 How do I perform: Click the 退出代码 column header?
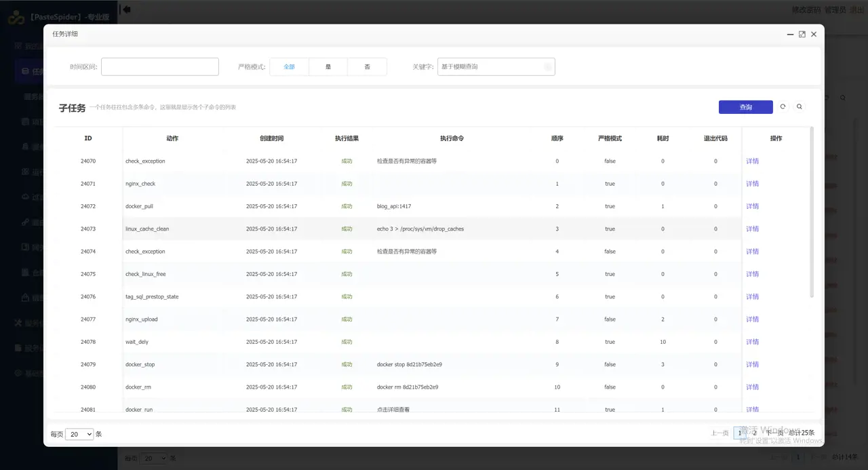(x=715, y=138)
